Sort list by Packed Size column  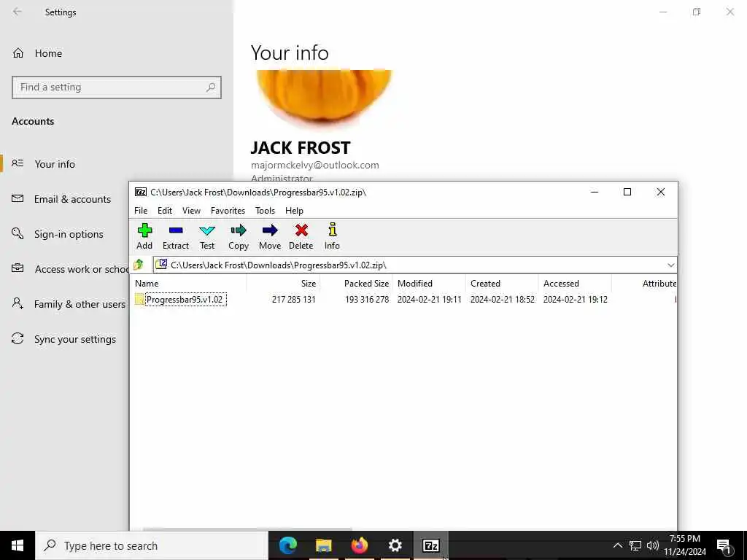(356, 284)
